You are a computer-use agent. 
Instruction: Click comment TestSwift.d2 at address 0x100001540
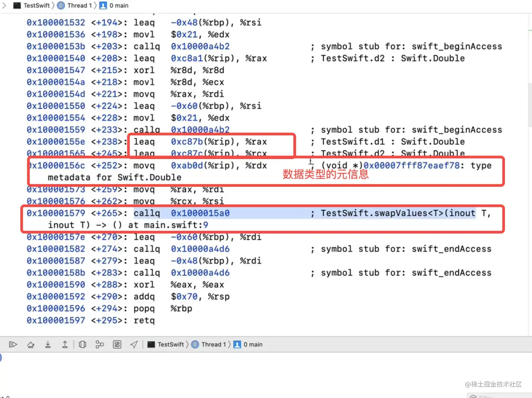pos(393,59)
